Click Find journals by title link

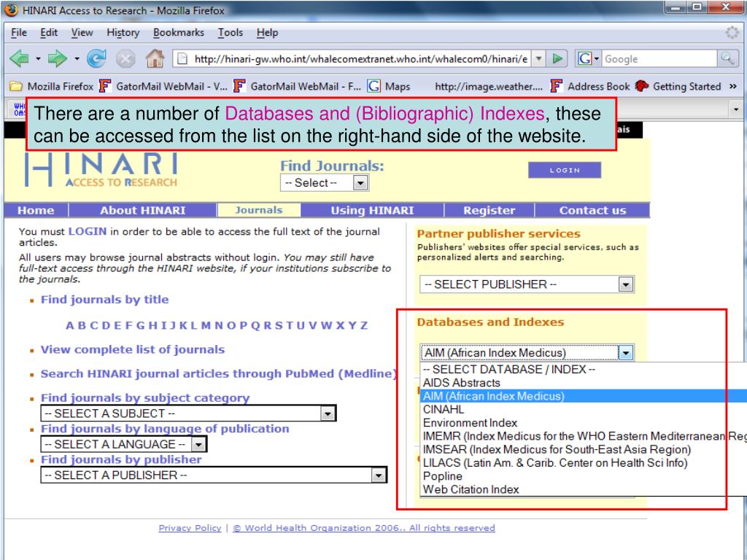point(105,300)
